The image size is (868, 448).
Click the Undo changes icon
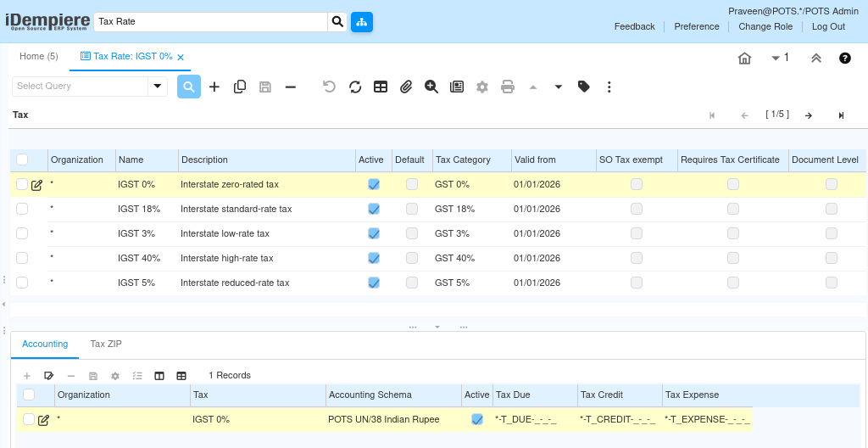[330, 87]
